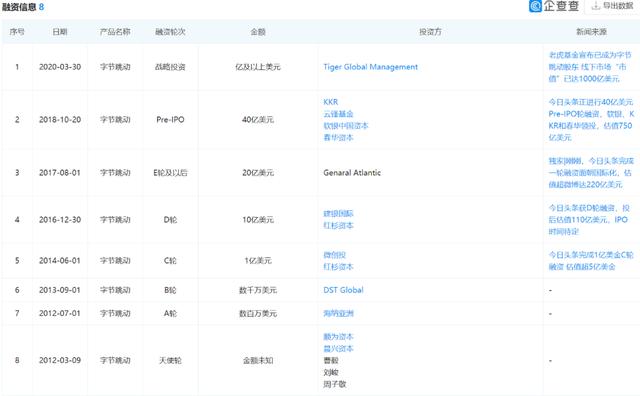Image resolution: width=640 pixels, height=396 pixels.
Task: Open news link about the D轮 110亿 valuation
Action: click(x=589, y=220)
